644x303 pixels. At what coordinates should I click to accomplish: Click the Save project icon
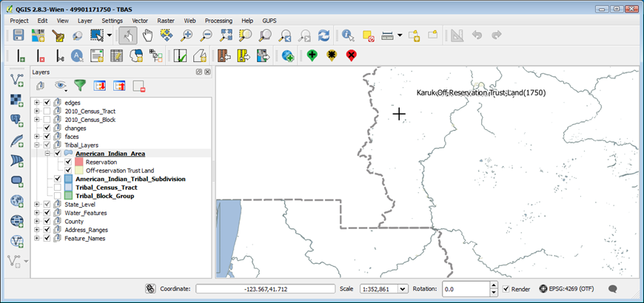19,35
